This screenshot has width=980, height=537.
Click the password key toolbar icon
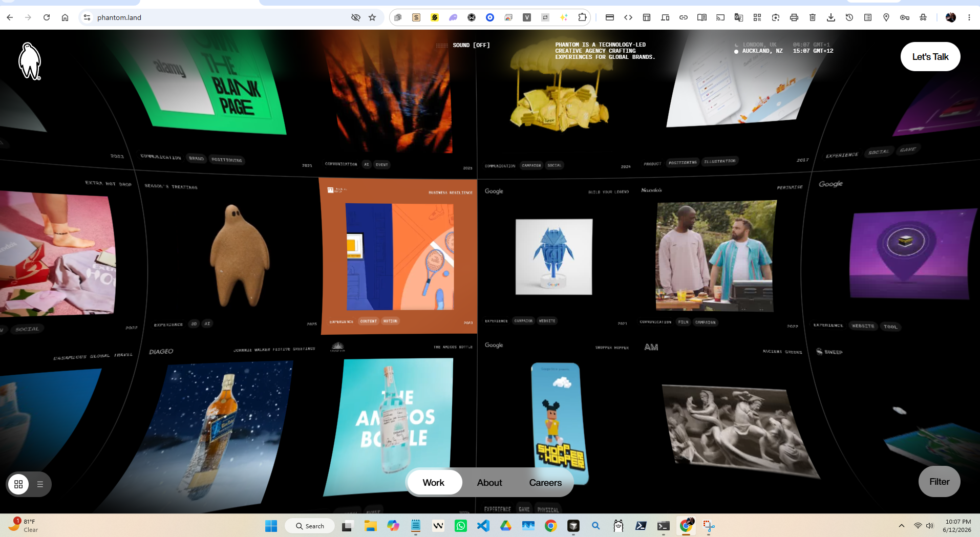click(x=905, y=17)
